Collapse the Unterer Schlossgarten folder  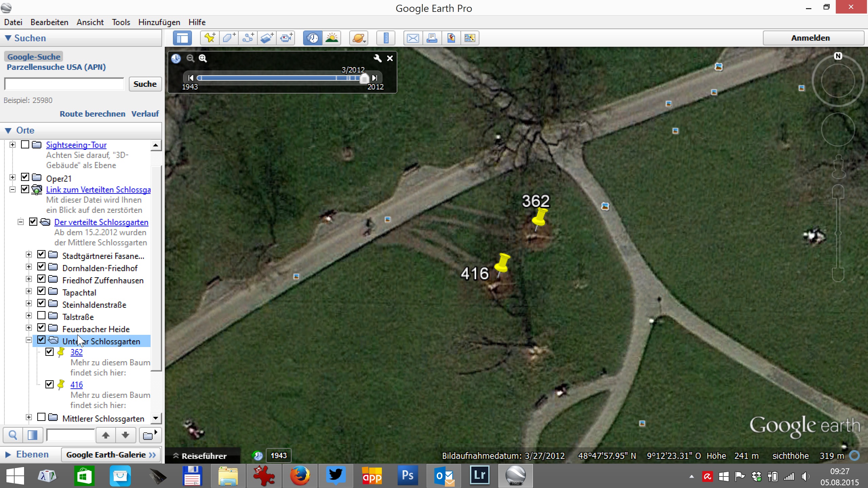[29, 340]
